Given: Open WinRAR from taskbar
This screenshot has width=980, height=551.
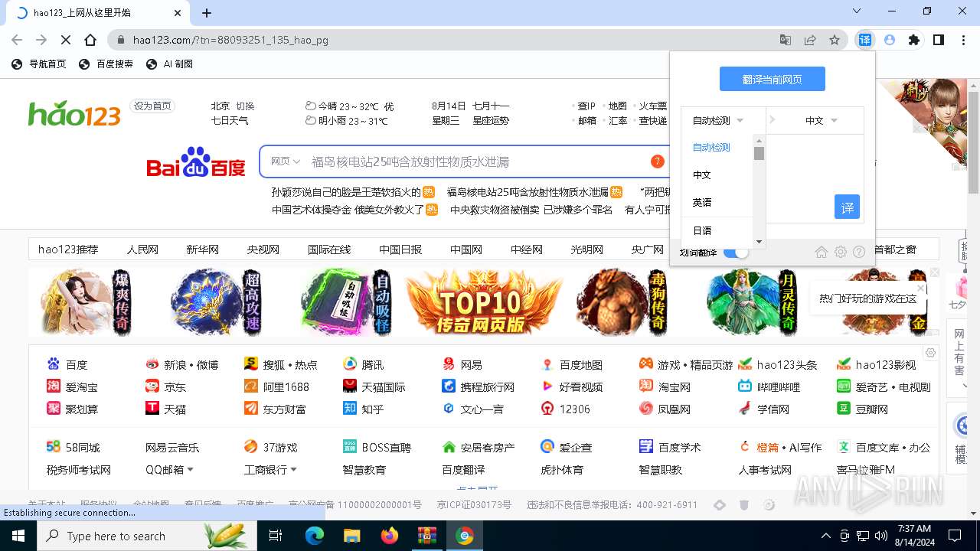Looking at the screenshot, I should [426, 536].
